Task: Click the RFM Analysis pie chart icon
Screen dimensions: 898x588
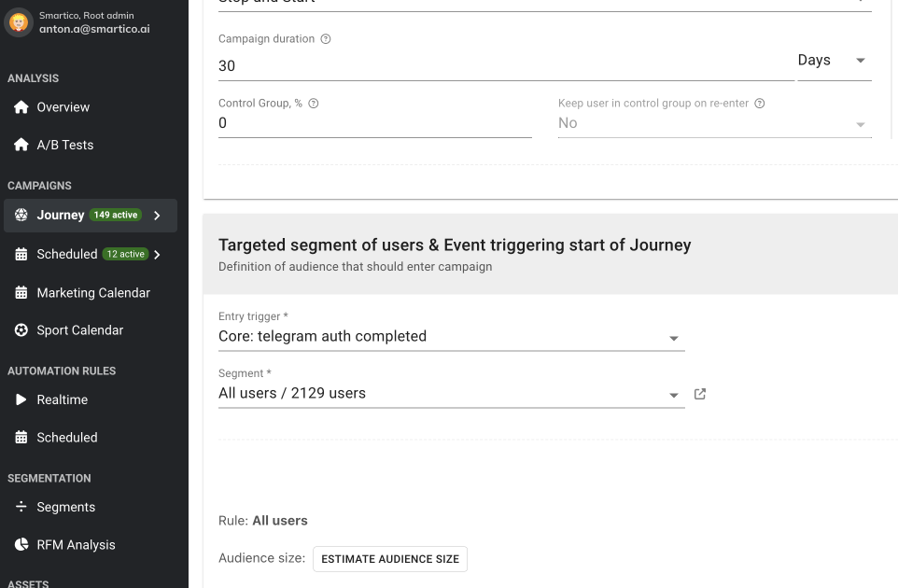Action: click(21, 545)
